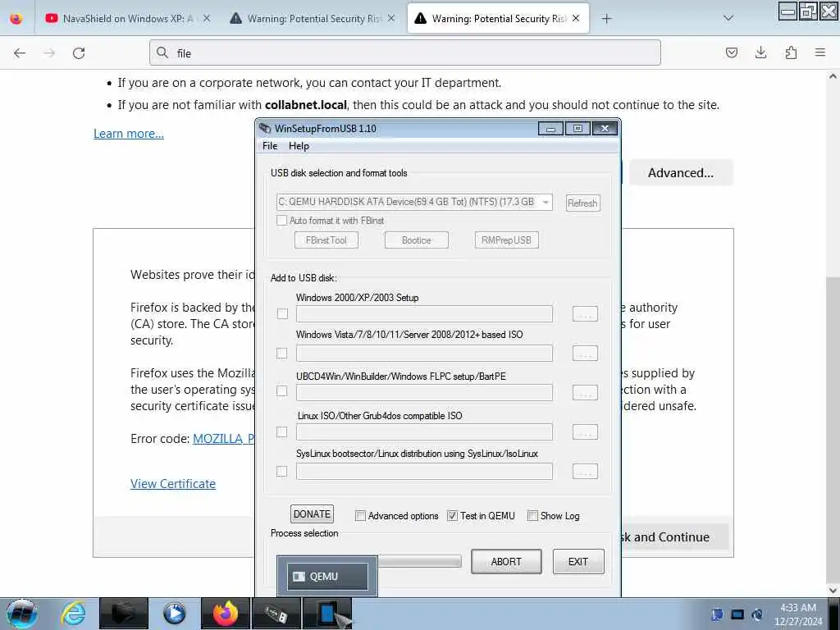The height and width of the screenshot is (630, 840).
Task: Open the Firefox hamburger application menu
Action: 820,52
